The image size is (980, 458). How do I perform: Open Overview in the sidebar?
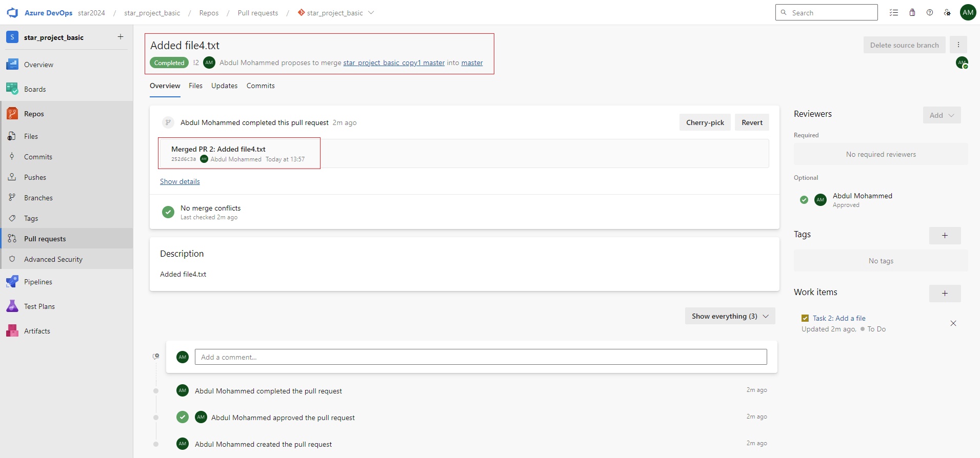[x=67, y=65]
